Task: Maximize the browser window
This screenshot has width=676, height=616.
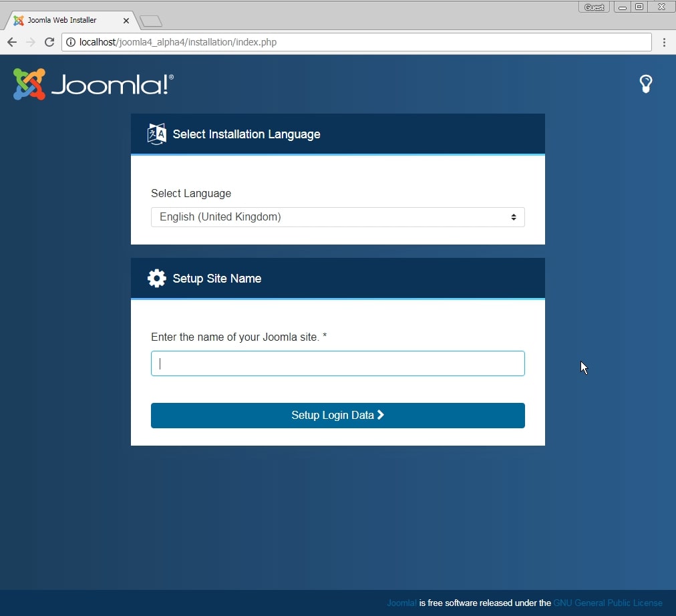Action: (x=639, y=7)
